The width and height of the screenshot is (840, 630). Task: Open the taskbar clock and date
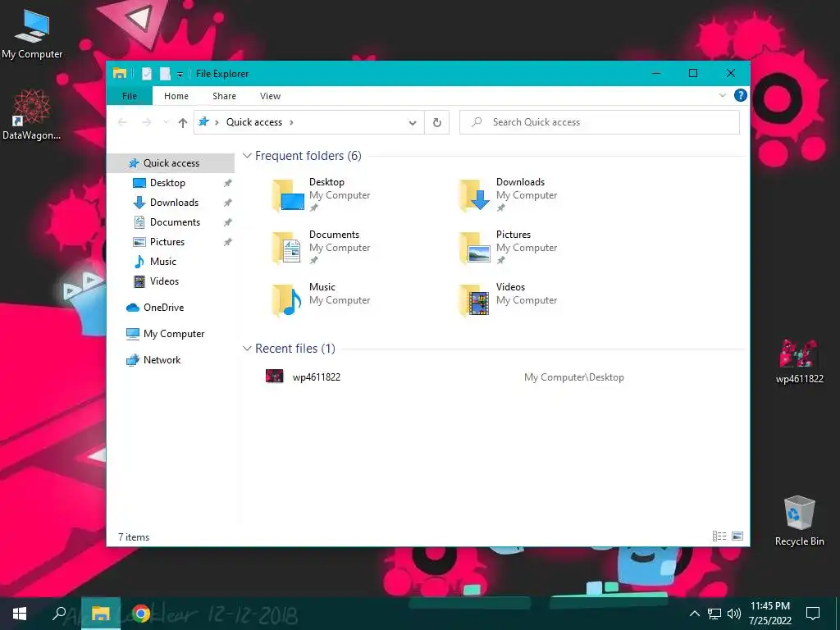tap(769, 614)
